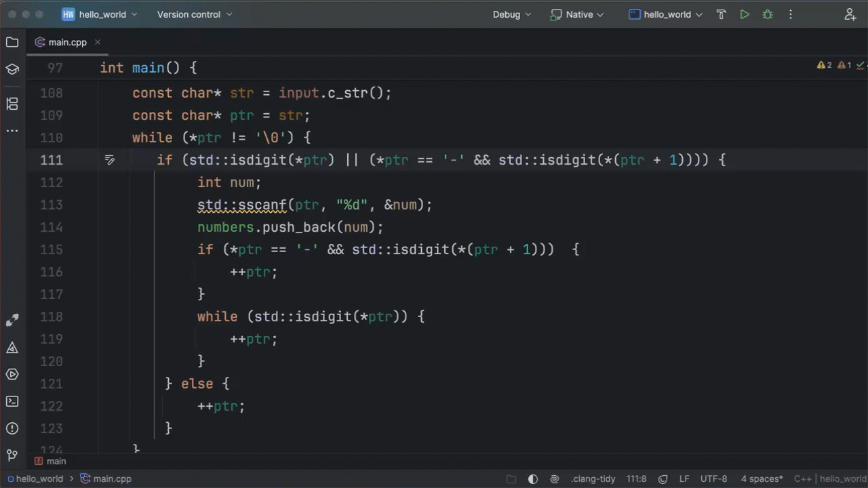Open the kebab More Actions menu
This screenshot has width=868, height=488.
pos(791,14)
